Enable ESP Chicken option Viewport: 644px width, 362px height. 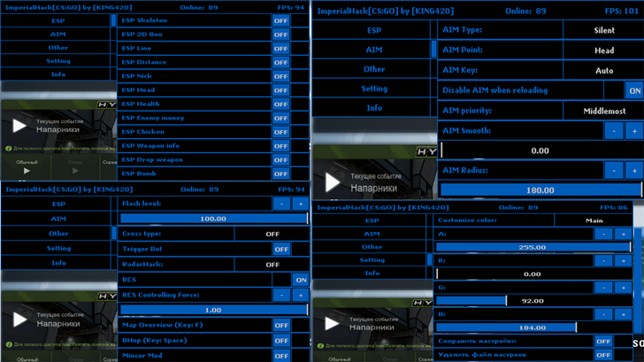pyautogui.click(x=281, y=132)
